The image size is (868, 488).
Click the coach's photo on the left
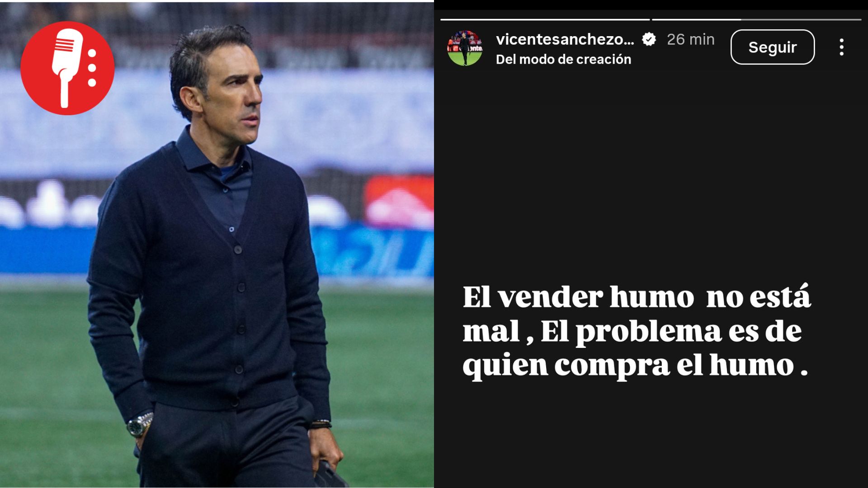pos(217,244)
